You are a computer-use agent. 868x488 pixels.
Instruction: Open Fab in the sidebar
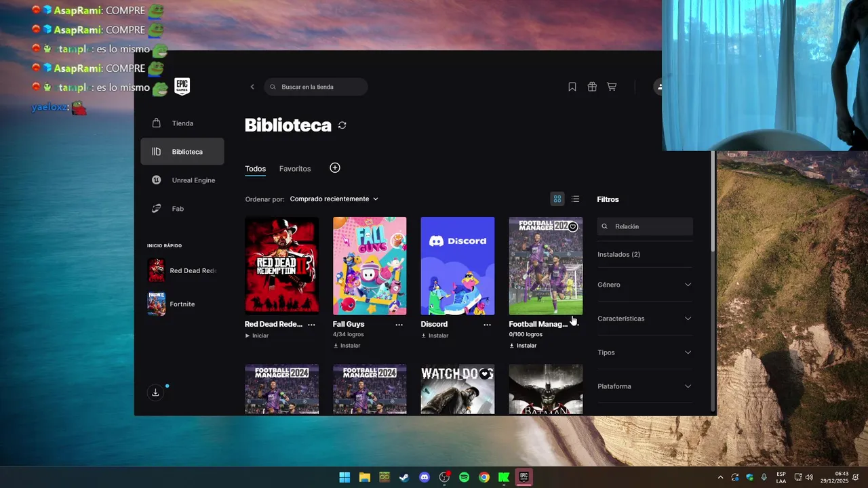(182, 209)
